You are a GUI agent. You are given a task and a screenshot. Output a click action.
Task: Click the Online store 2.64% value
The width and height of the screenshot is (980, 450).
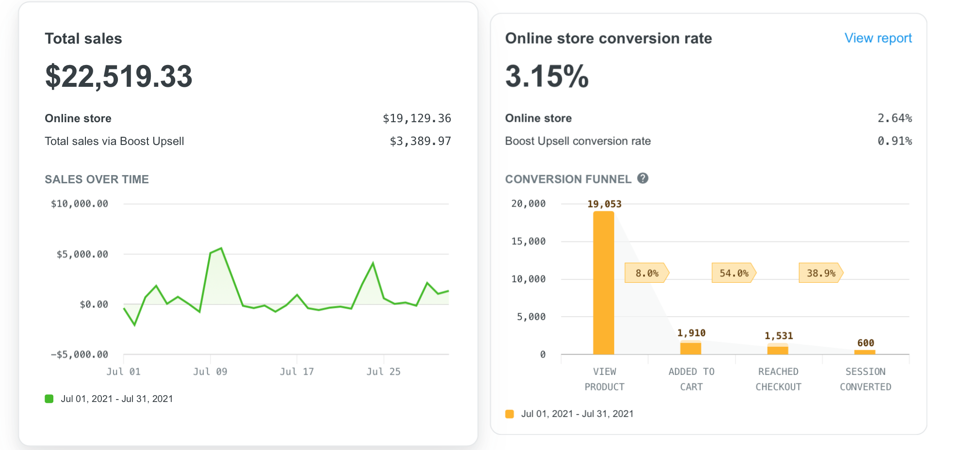point(895,118)
